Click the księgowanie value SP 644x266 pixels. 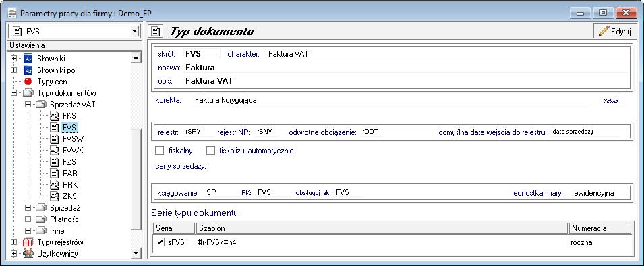tap(211, 192)
